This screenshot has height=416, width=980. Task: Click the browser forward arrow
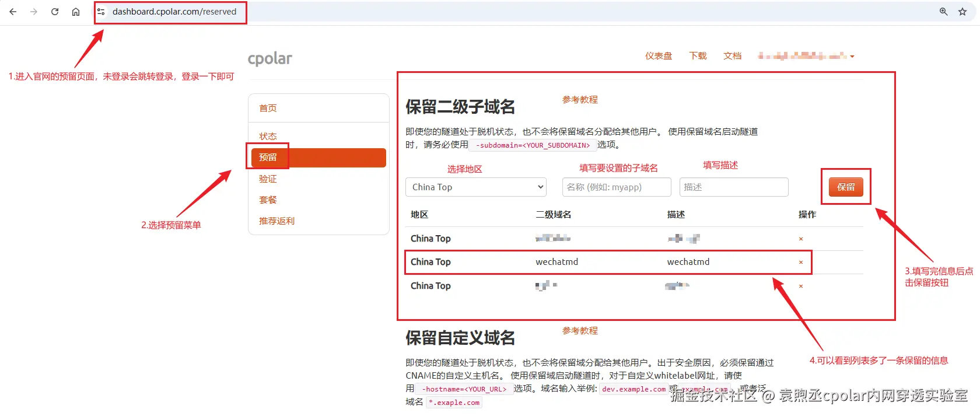[x=34, y=12]
